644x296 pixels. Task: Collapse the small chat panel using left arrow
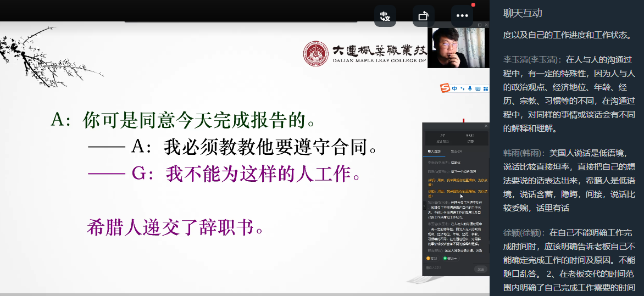424,205
